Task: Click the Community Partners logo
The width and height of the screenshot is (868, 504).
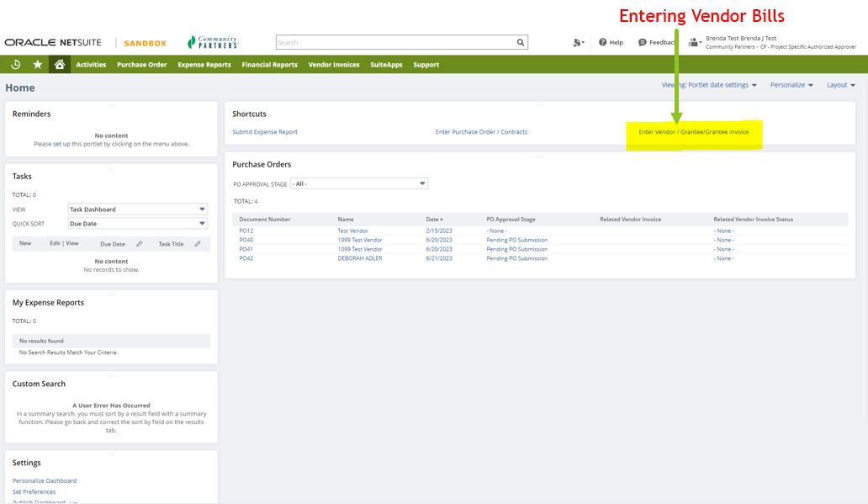Action: tap(211, 41)
